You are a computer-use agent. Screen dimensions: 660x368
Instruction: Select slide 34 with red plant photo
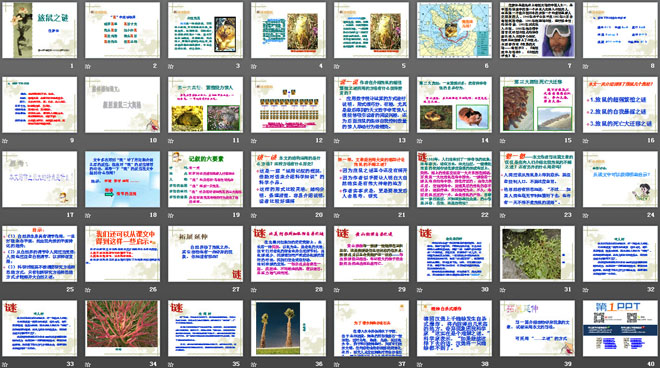click(122, 328)
